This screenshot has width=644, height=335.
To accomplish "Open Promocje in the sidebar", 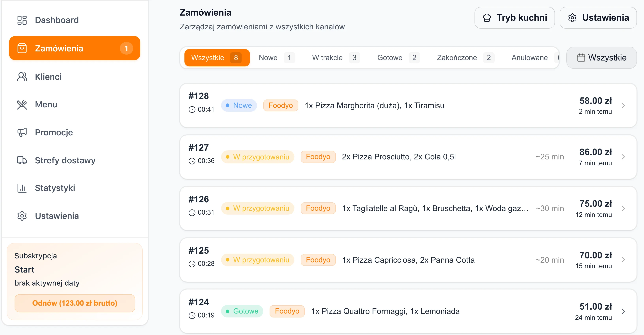I will coord(74,132).
